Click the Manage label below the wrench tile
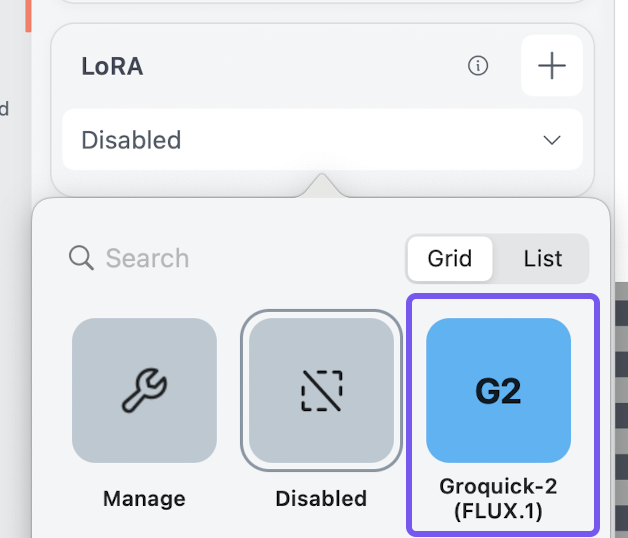 144,498
